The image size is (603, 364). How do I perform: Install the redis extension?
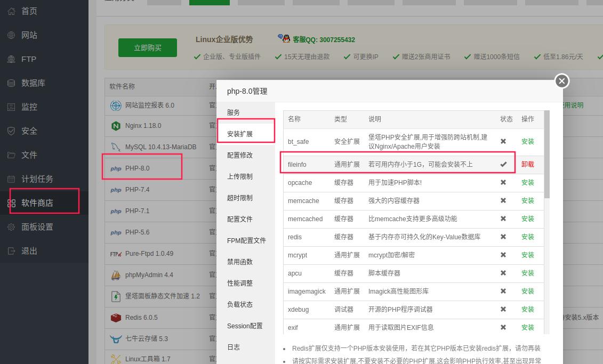click(527, 237)
